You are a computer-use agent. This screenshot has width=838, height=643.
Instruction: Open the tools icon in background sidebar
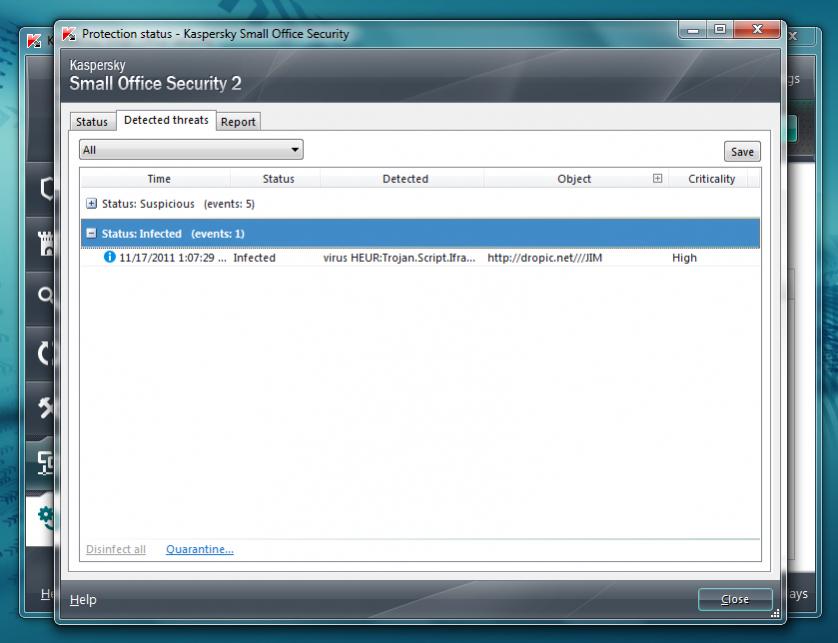coord(46,407)
